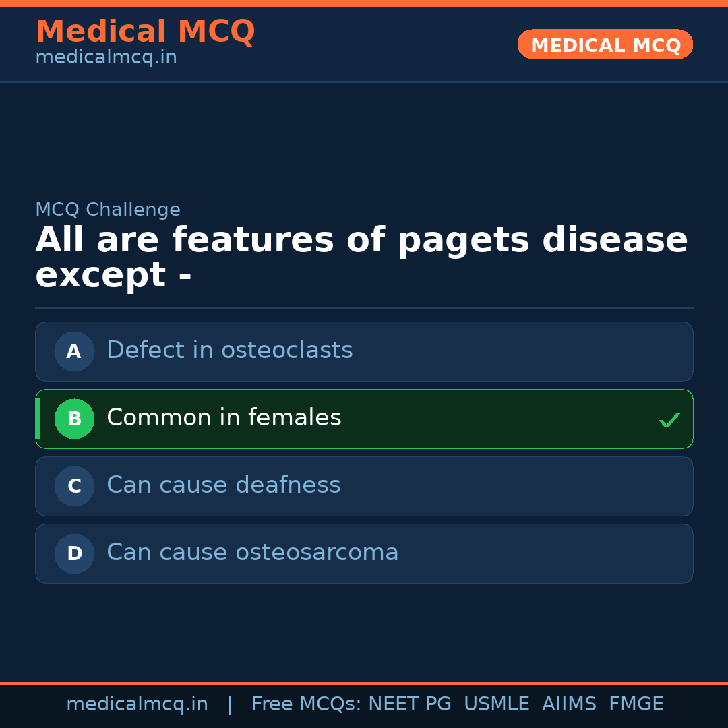Expand the Can cause deafness option row

[364, 486]
